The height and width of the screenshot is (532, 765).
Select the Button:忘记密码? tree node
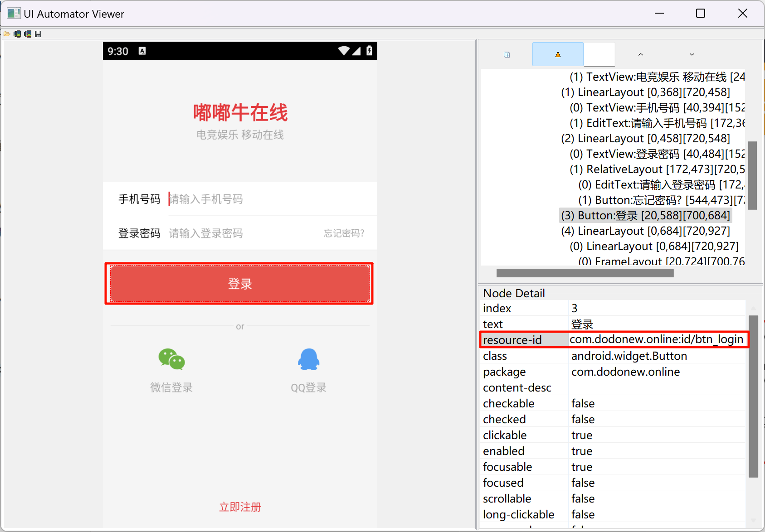pyautogui.click(x=662, y=200)
